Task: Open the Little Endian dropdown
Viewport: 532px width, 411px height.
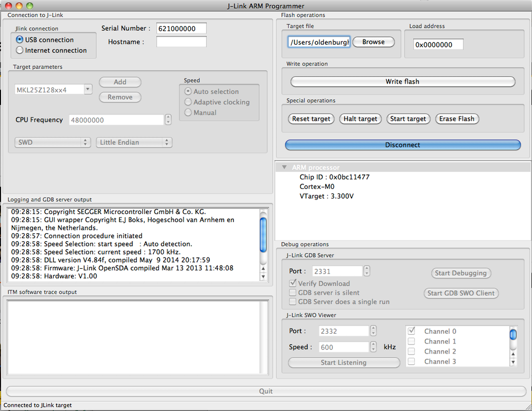Action: (134, 143)
